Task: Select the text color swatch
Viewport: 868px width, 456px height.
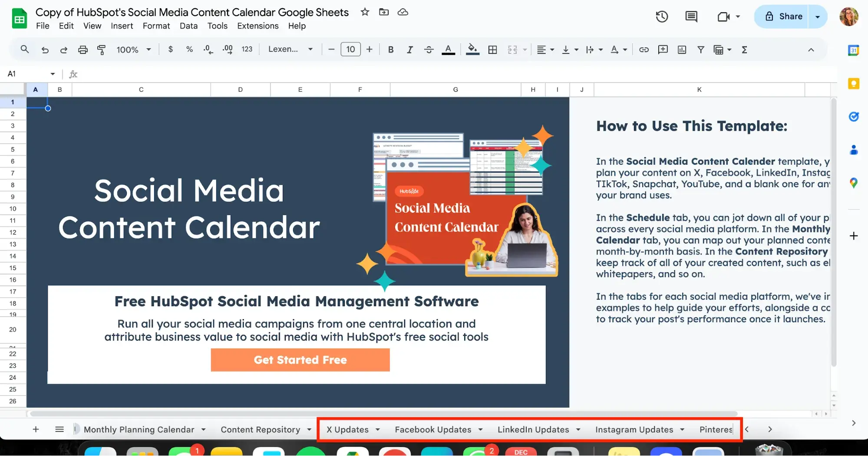Action: pyautogui.click(x=449, y=49)
